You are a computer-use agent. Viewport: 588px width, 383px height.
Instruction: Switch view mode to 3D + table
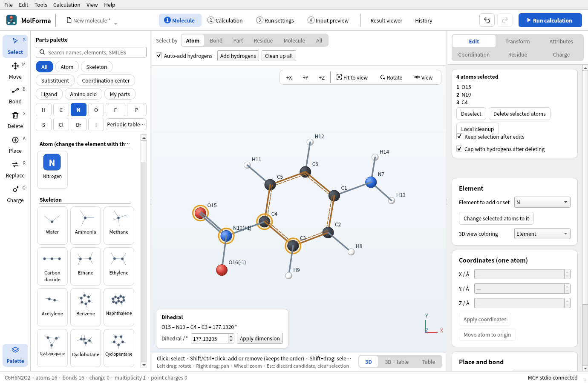click(397, 362)
